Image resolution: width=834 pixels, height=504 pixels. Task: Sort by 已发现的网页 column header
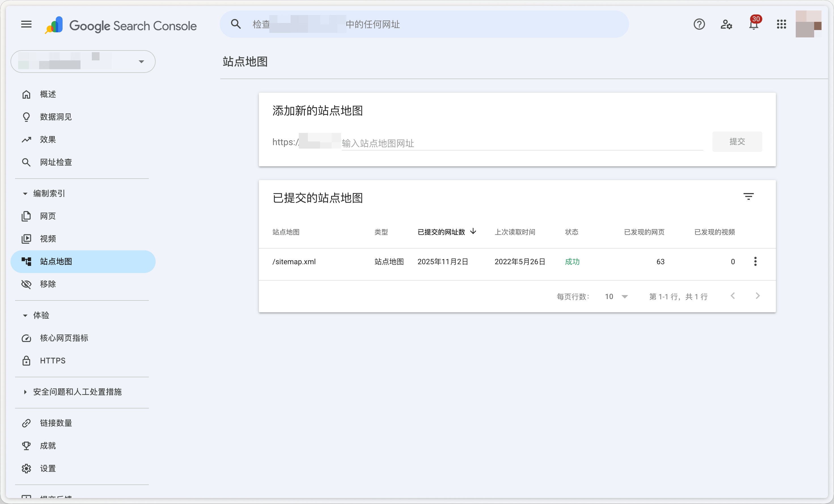tap(644, 232)
